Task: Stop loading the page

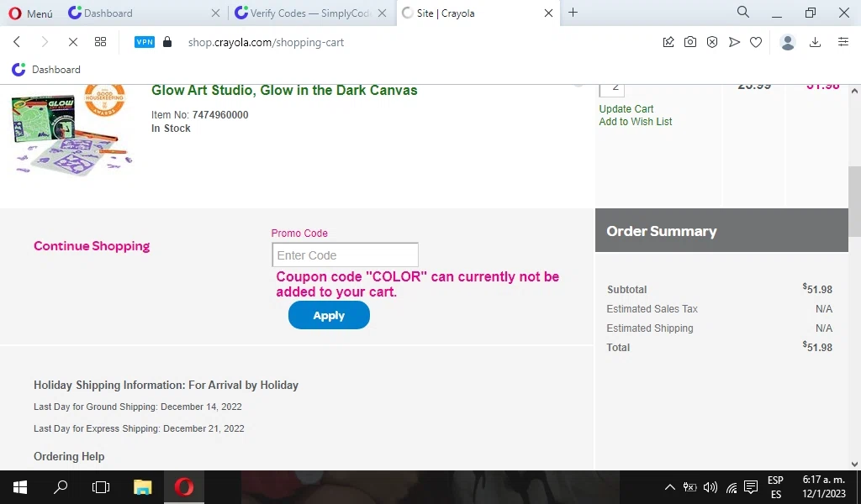Action: [x=72, y=42]
